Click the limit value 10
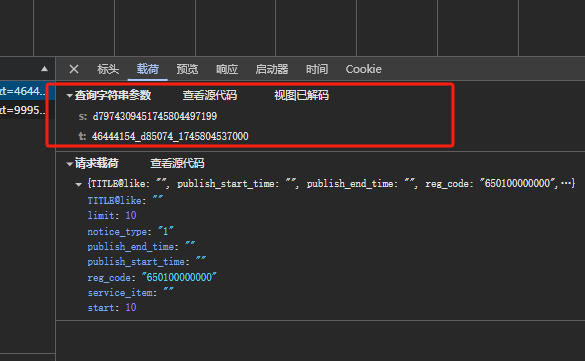 (x=131, y=216)
